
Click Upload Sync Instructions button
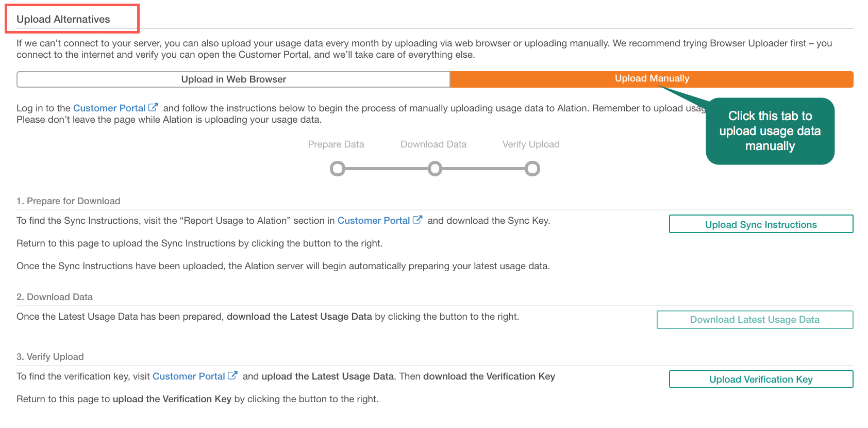[761, 224]
